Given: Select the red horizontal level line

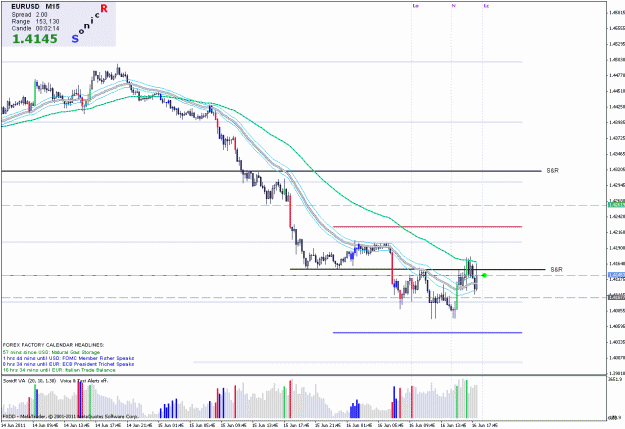Looking at the screenshot, I should click(x=427, y=227).
